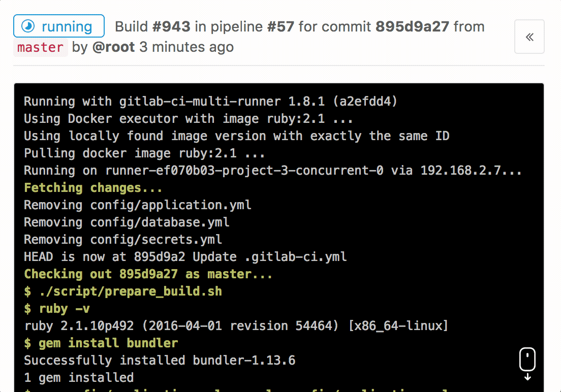This screenshot has height=392, width=561.
Task: Collapse the sidebar using the chevron button
Action: tap(529, 37)
